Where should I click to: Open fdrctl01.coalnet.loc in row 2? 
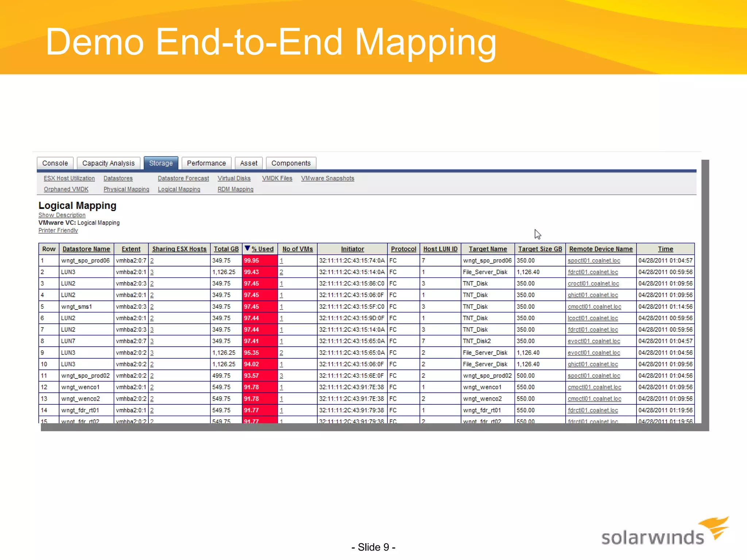[x=593, y=272]
